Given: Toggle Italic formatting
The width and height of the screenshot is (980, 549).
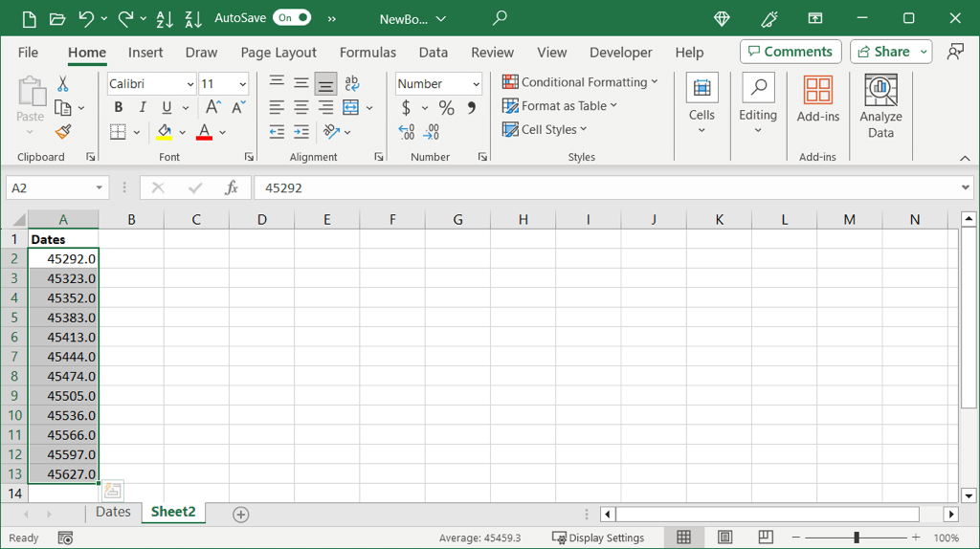Looking at the screenshot, I should coord(143,108).
